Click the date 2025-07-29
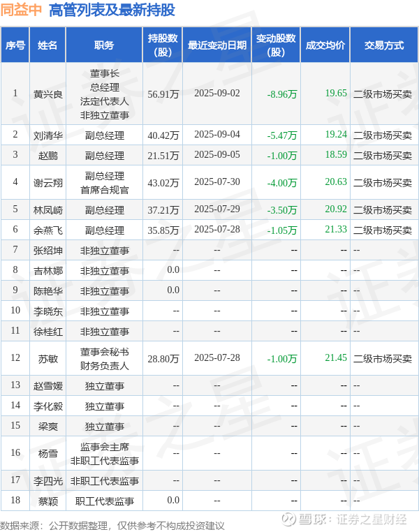The width and height of the screenshot is (419, 532). pyautogui.click(x=217, y=209)
